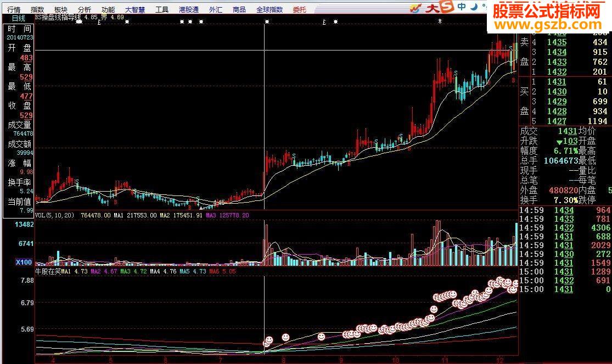Click the 总手 value 1064673
Viewport: 612px width, 364px height.
[x=561, y=160]
